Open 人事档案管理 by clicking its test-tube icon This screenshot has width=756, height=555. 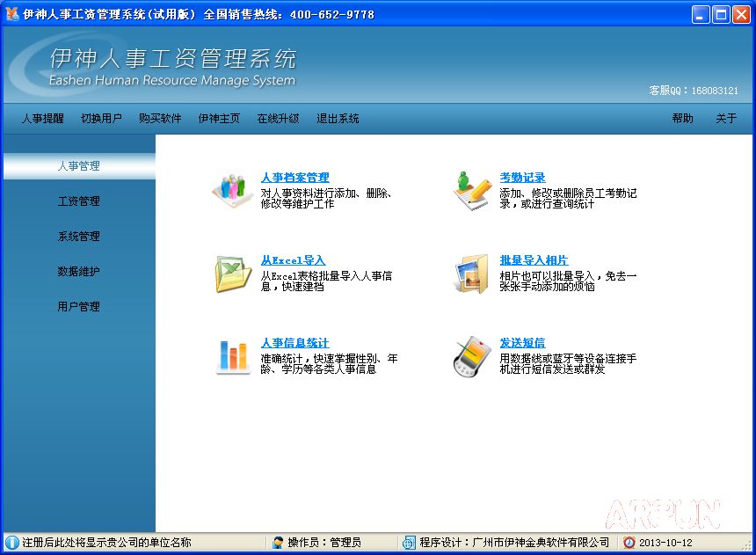231,189
